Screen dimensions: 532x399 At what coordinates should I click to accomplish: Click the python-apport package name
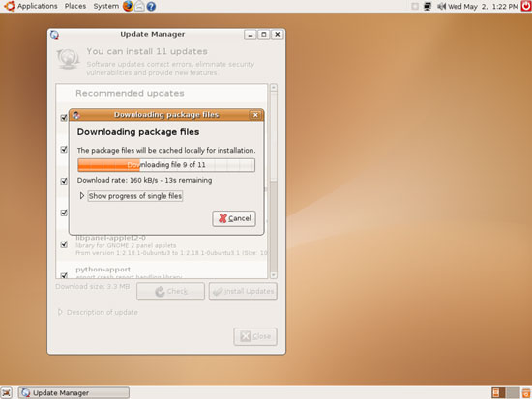click(x=103, y=270)
